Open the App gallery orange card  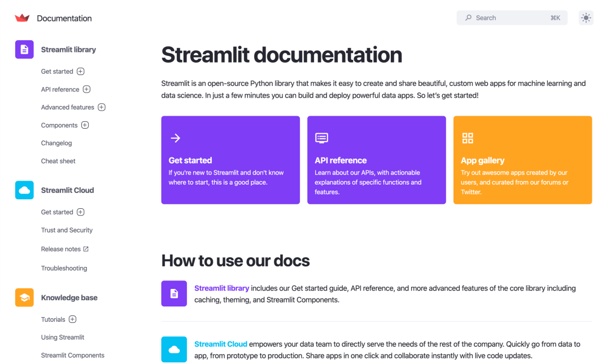click(522, 160)
